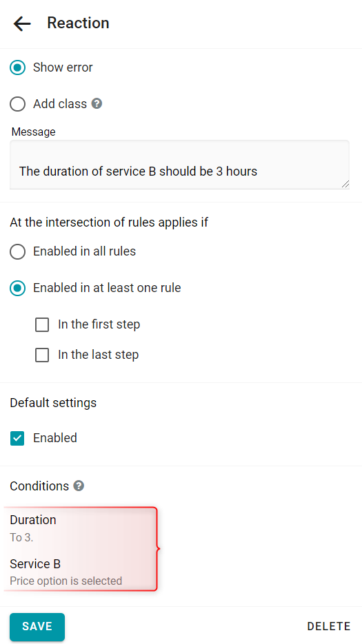362x644 pixels.
Task: Open the Service B condition entry
Action: tap(80, 572)
